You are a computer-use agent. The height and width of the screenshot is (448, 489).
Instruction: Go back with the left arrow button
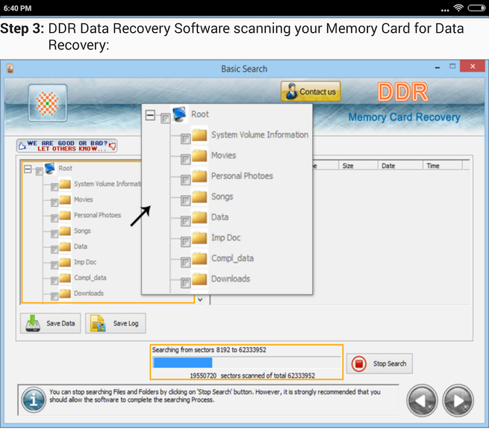point(422,401)
